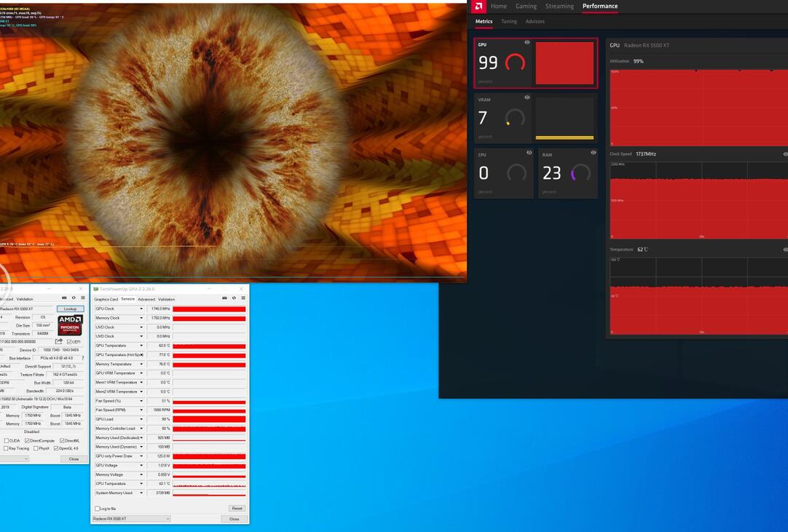Screen dimensions: 788x532
Task: Select the VRAM 7 percent metric card
Action: [x=536, y=118]
